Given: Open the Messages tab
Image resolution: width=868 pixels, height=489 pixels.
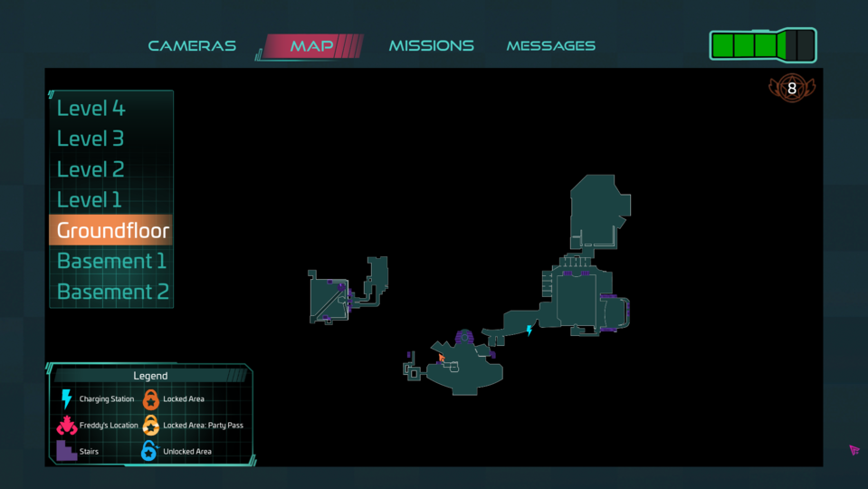Looking at the screenshot, I should click(x=551, y=45).
